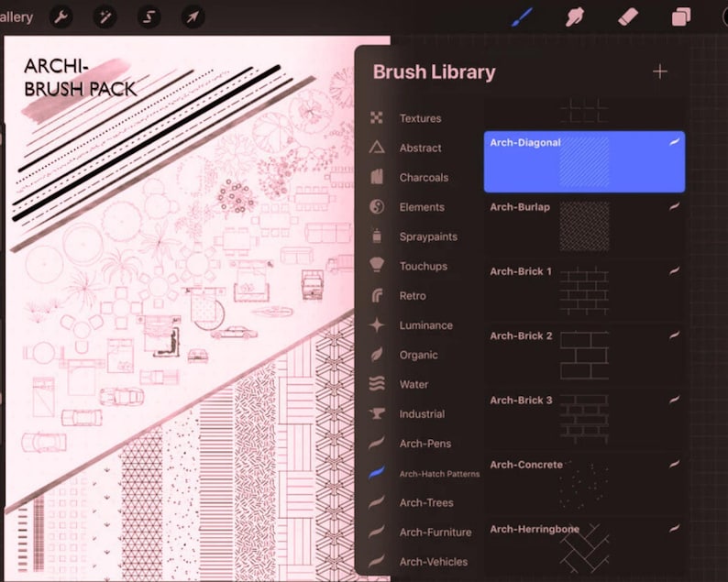
Task: Activate the Transform arrow tool
Action: coord(193,17)
